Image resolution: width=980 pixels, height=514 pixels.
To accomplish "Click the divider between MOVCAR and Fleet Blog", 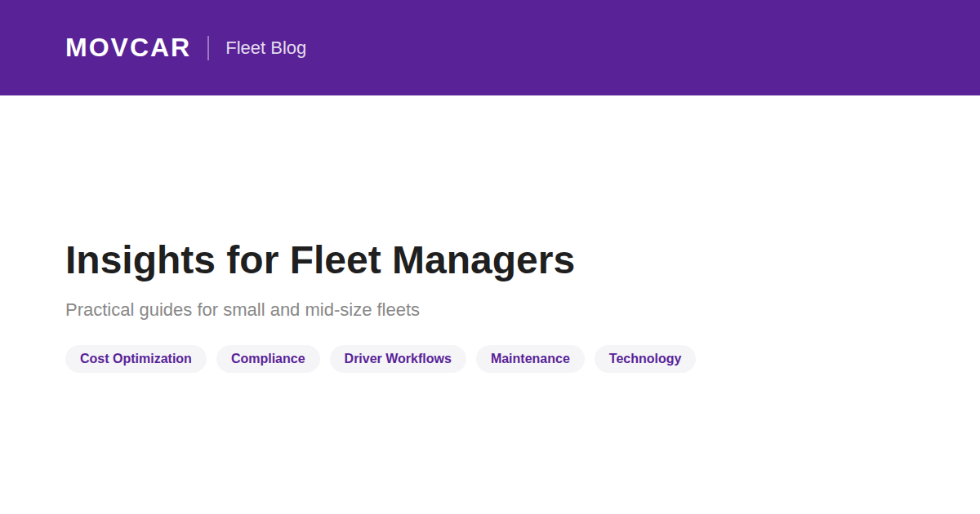I will [x=209, y=47].
